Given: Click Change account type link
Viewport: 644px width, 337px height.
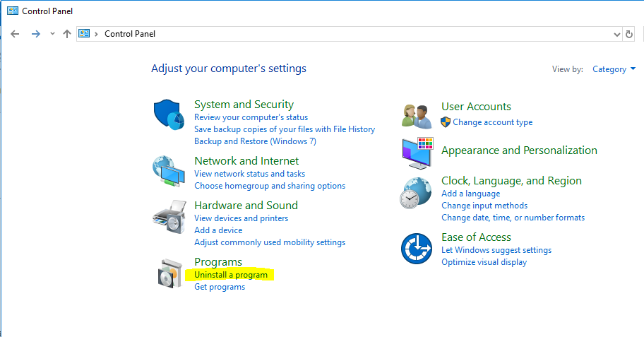Looking at the screenshot, I should tap(492, 122).
